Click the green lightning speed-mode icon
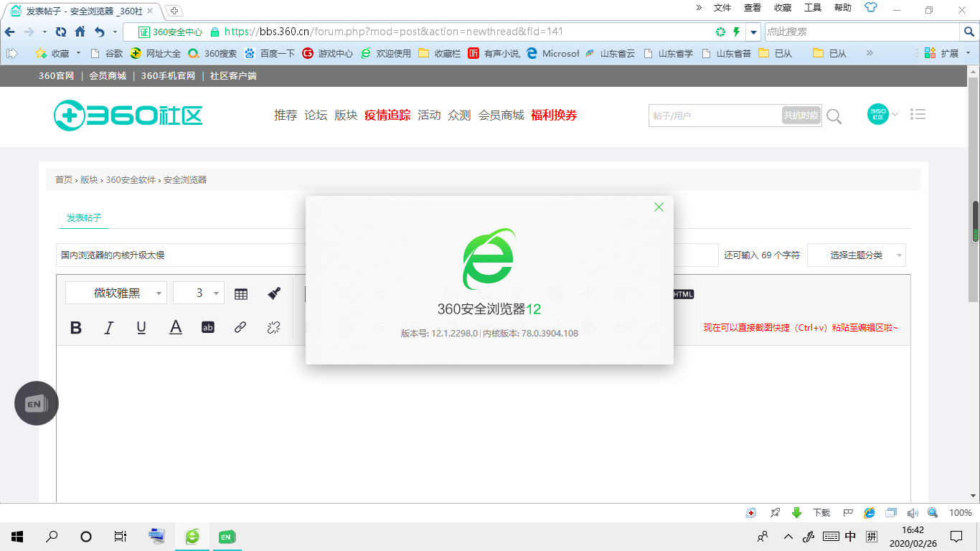The image size is (980, 551). [x=736, y=32]
